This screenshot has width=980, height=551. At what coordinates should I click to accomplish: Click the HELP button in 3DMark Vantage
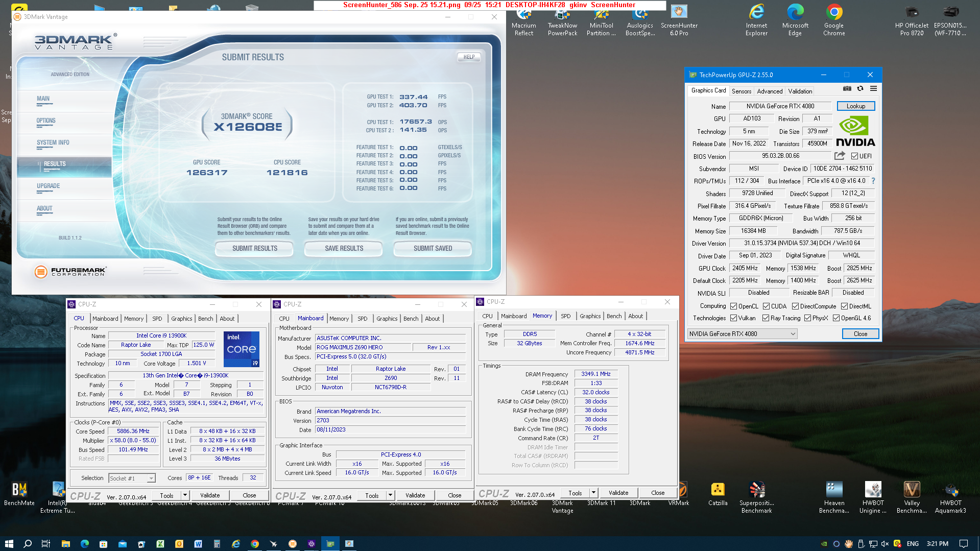[x=469, y=57]
